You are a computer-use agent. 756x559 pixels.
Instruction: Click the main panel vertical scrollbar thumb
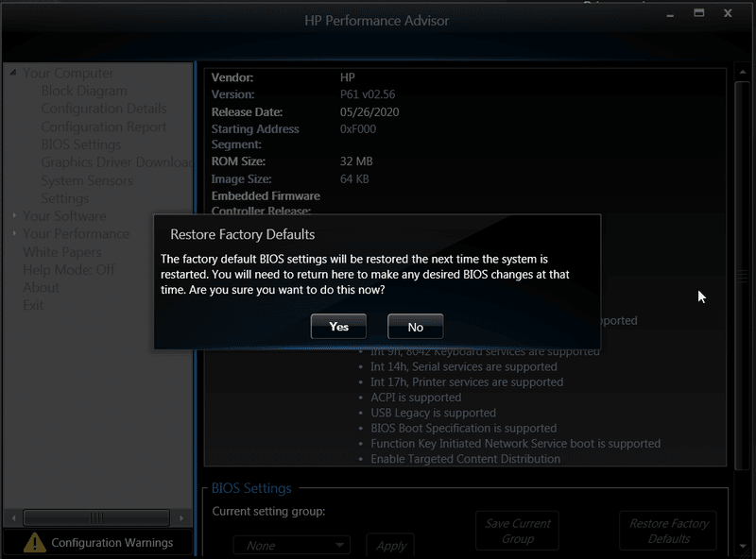click(x=743, y=276)
